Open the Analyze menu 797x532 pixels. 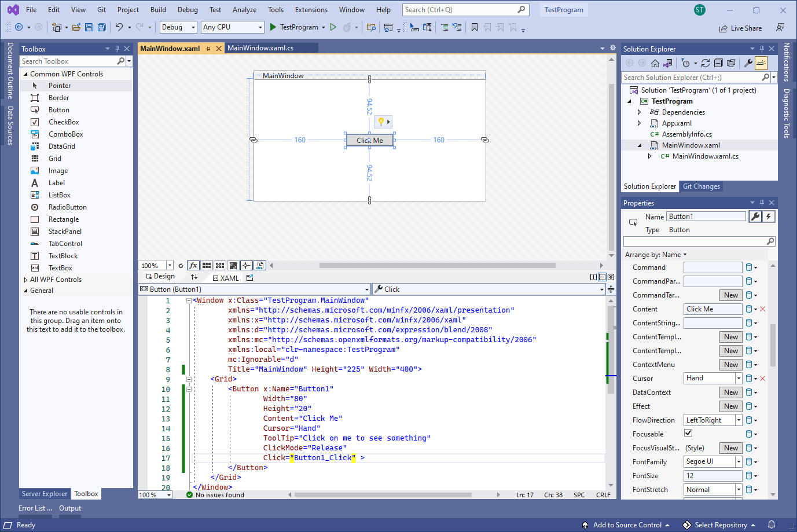(x=244, y=10)
